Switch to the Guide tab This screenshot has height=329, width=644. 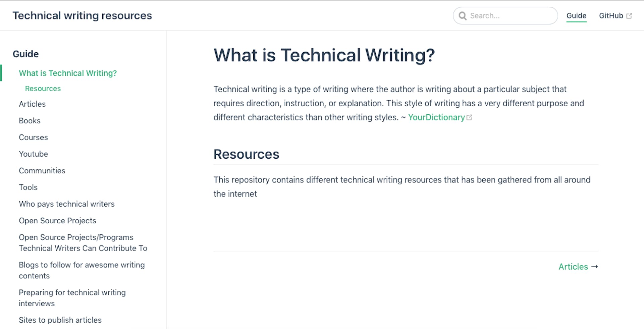pos(576,15)
